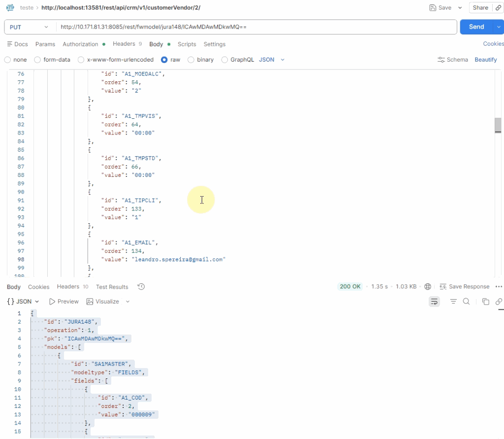504x439 pixels.
Task: Copy the request link with chain icon
Action: click(498, 8)
